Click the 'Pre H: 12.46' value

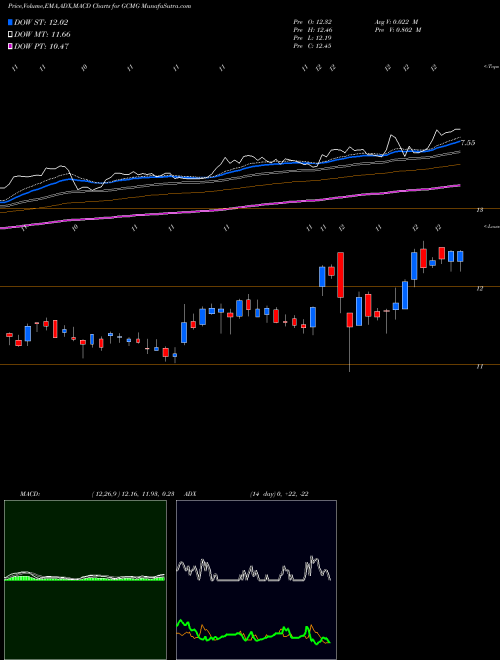[x=312, y=30]
